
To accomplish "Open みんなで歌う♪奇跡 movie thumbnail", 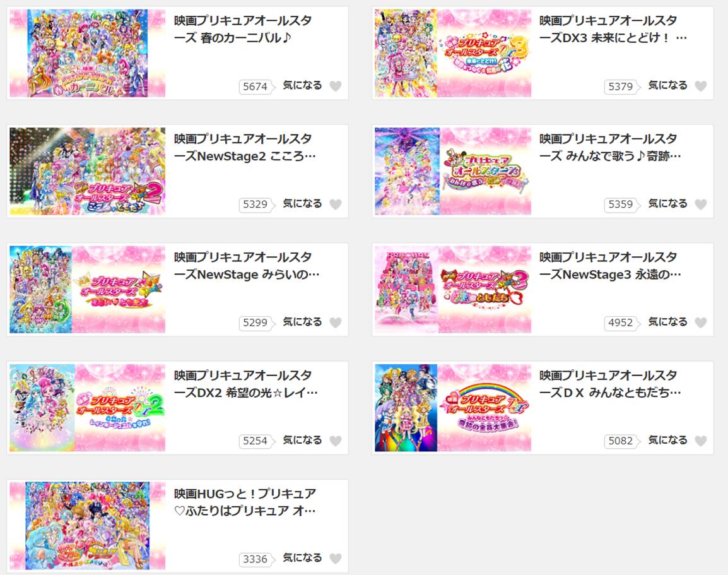I will tap(453, 171).
